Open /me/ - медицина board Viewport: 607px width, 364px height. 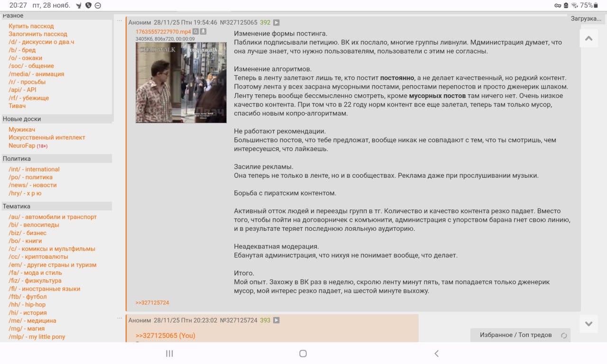click(32, 321)
